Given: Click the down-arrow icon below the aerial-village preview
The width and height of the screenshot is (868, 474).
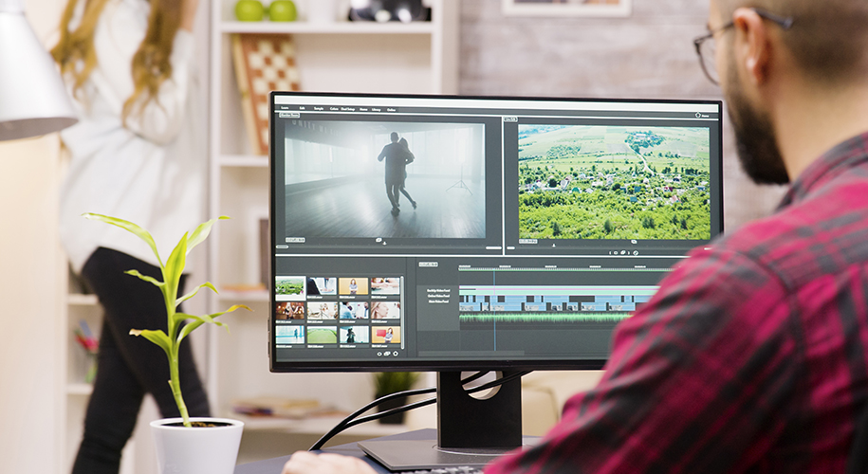Looking at the screenshot, I should point(554,245).
